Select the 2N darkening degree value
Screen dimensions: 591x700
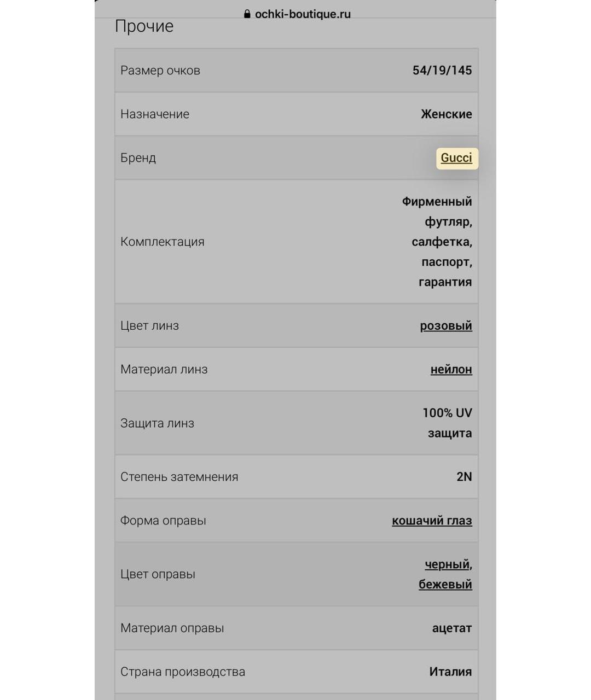click(x=464, y=477)
